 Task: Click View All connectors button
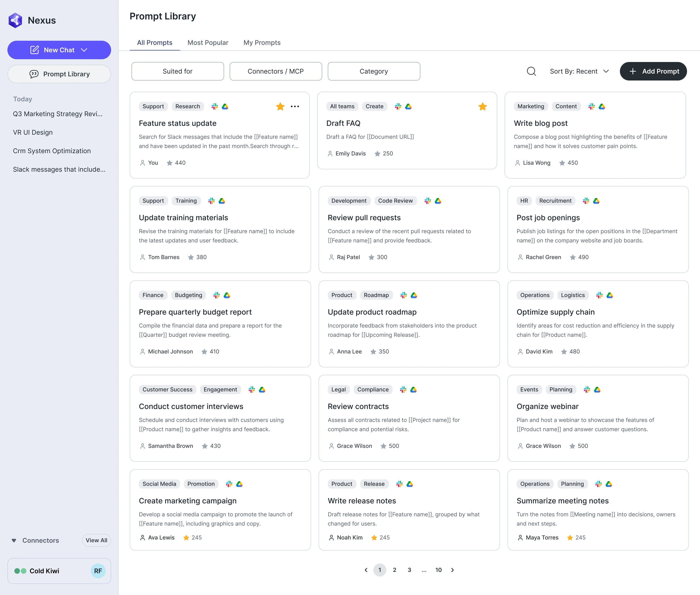pos(97,540)
